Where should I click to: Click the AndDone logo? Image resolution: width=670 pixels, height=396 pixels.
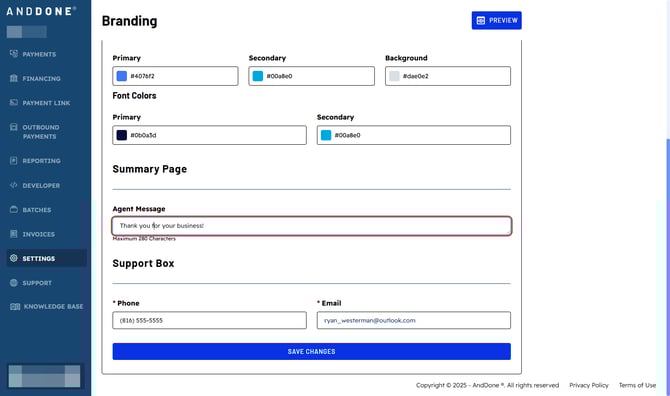point(41,11)
